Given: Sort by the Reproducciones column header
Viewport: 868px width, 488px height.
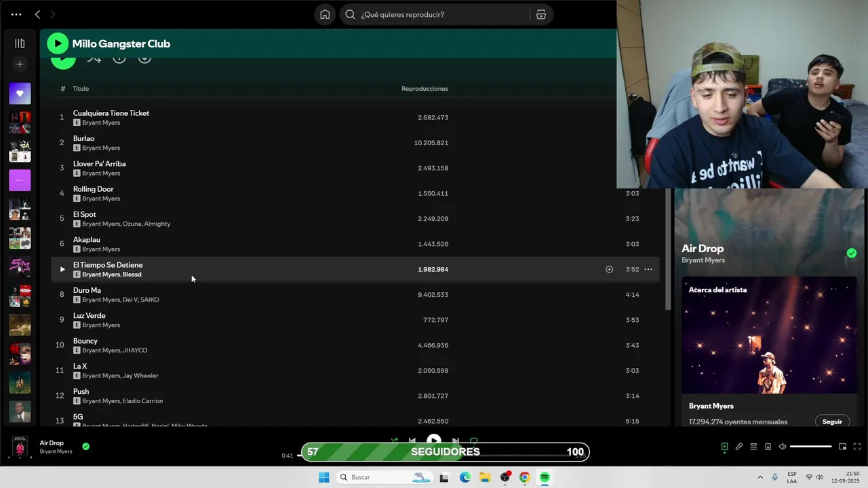Looking at the screenshot, I should tap(425, 89).
